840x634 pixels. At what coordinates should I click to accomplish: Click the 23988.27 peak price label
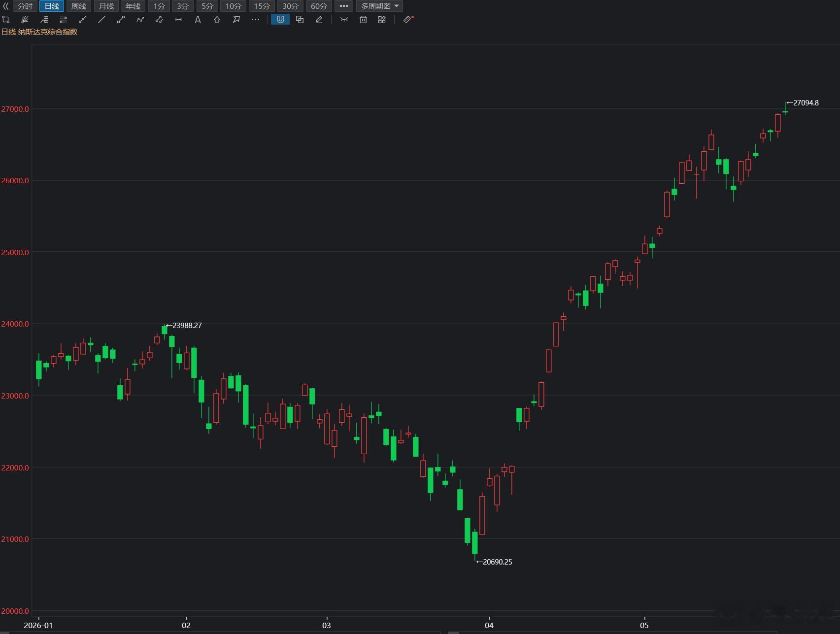click(187, 326)
